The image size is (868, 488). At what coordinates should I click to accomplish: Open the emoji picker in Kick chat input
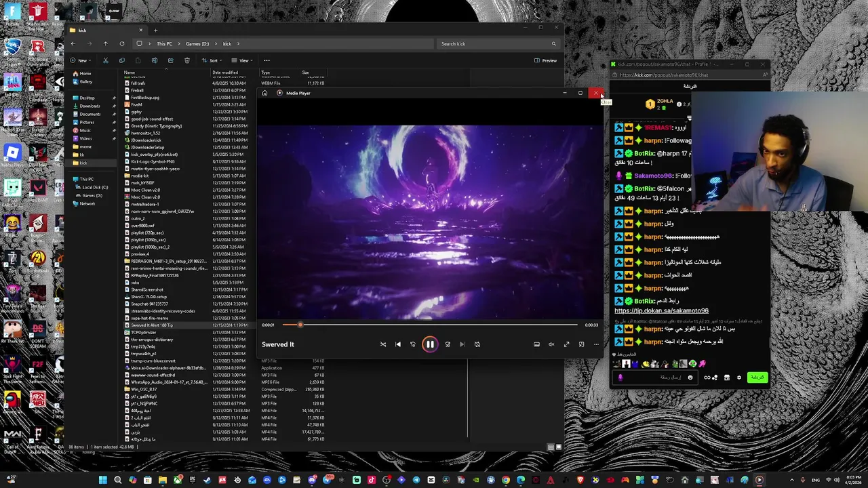coord(690,378)
